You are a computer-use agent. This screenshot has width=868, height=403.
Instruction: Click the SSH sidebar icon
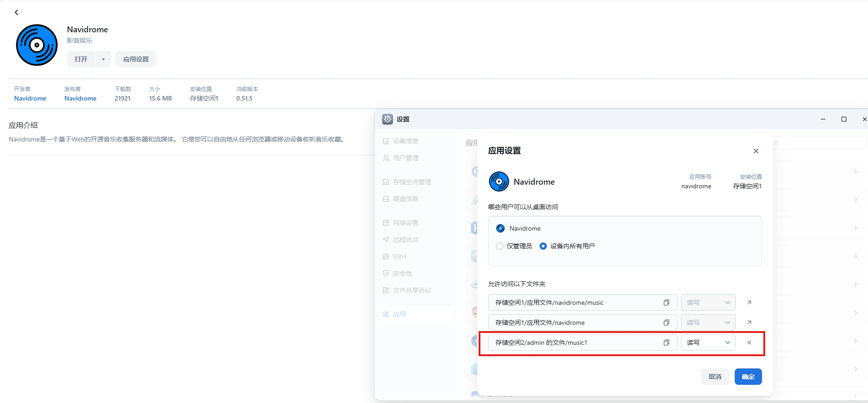(386, 257)
